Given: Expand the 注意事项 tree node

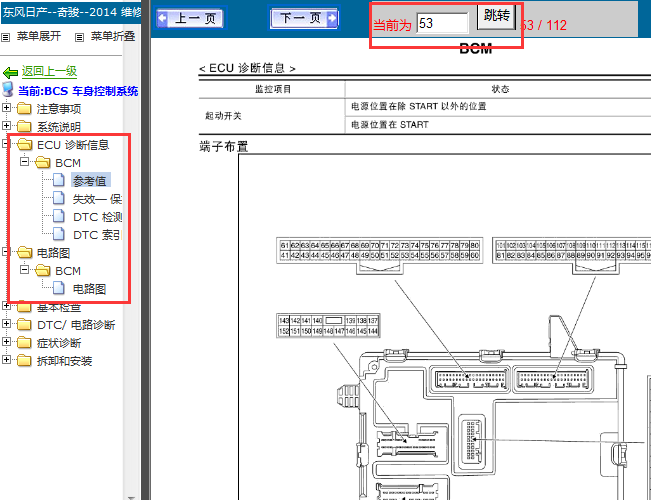Looking at the screenshot, I should tap(6, 108).
